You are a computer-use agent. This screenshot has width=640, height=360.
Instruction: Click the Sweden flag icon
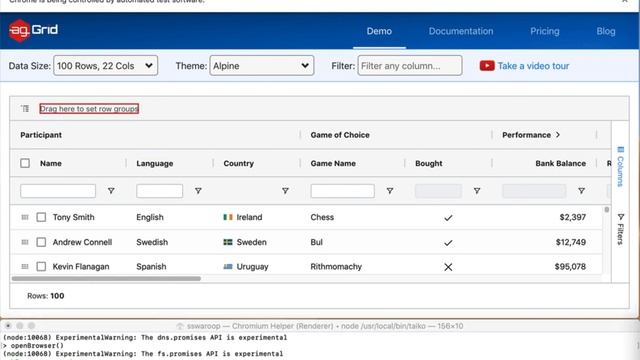point(228,242)
